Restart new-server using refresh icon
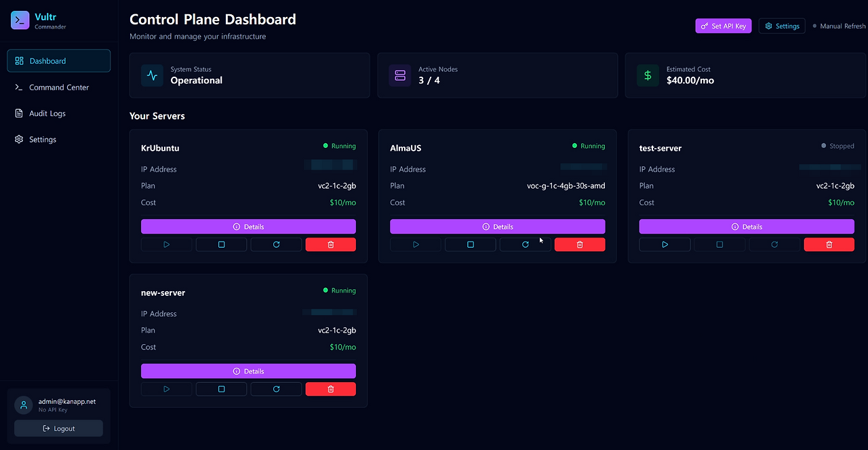868x450 pixels. [276, 389]
